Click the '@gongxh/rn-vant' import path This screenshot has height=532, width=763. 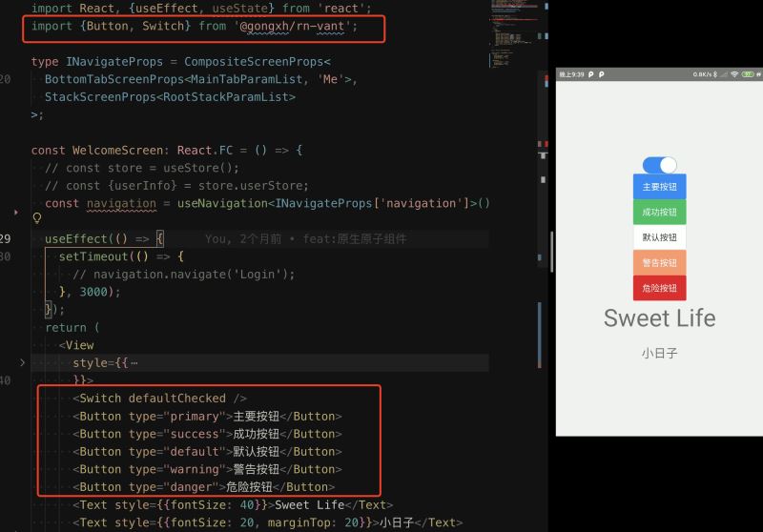point(292,26)
